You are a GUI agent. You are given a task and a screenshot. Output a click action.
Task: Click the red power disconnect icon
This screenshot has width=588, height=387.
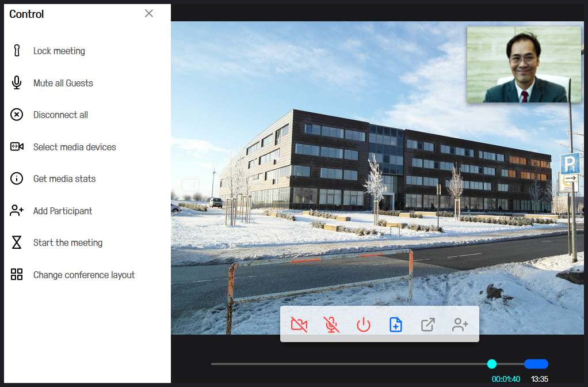(x=363, y=325)
